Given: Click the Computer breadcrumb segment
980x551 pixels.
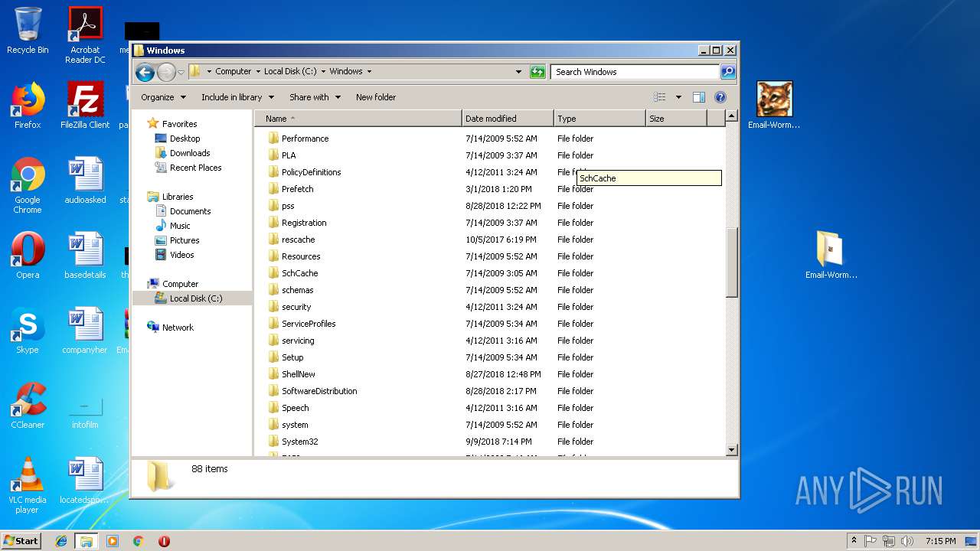Looking at the screenshot, I should pos(233,72).
